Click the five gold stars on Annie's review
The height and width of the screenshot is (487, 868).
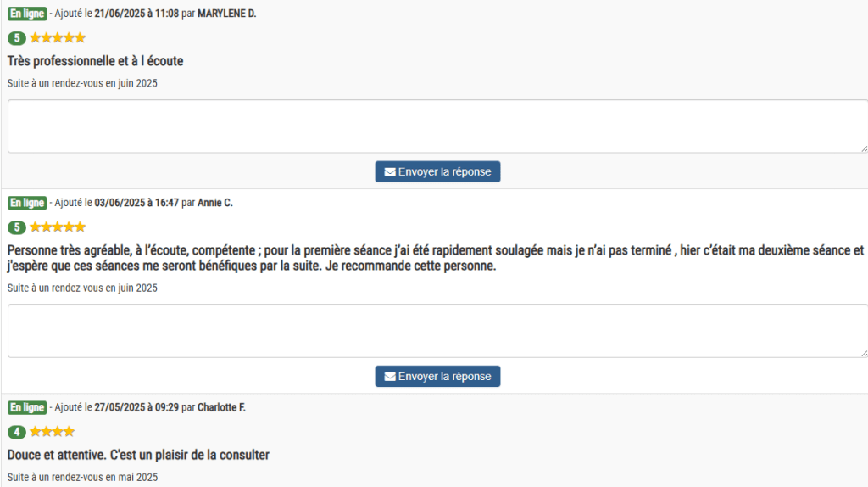pos(58,227)
